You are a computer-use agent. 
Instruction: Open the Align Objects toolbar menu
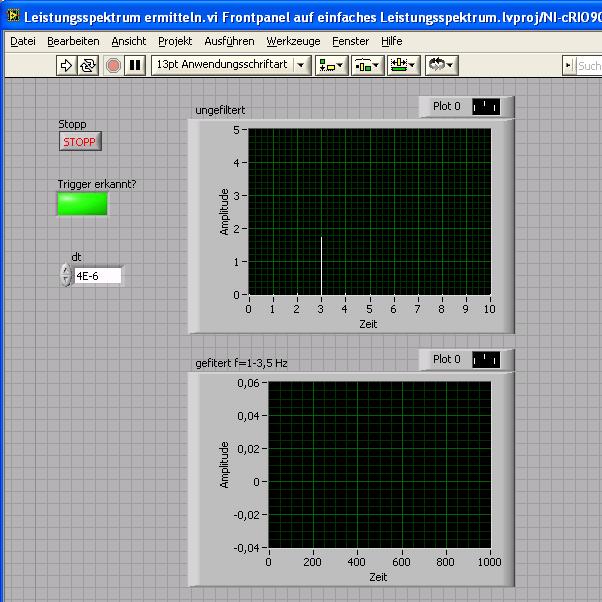point(331,65)
